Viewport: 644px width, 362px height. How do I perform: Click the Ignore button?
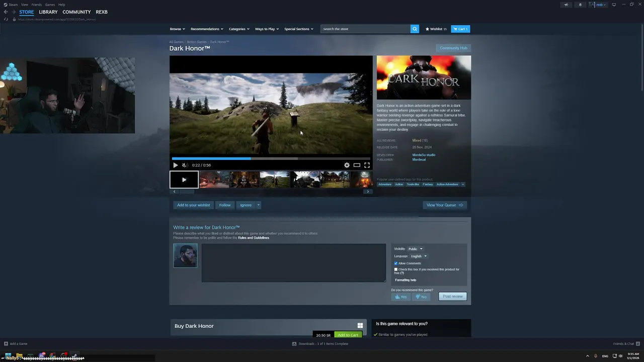[x=246, y=205]
